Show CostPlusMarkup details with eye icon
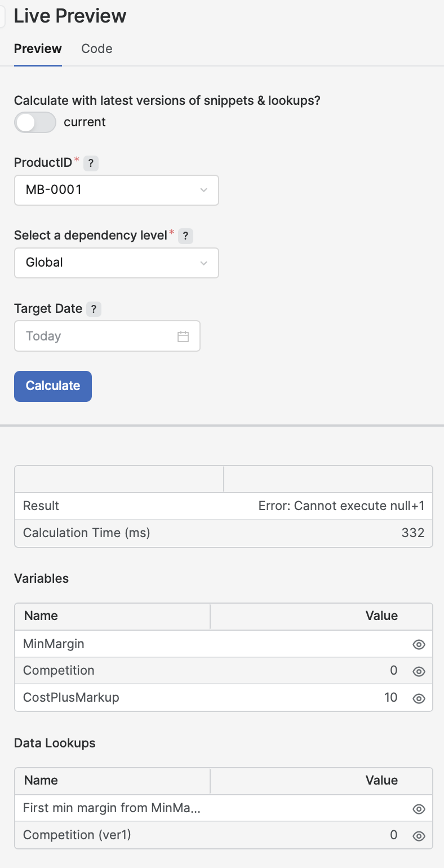The width and height of the screenshot is (444, 868). coord(419,698)
